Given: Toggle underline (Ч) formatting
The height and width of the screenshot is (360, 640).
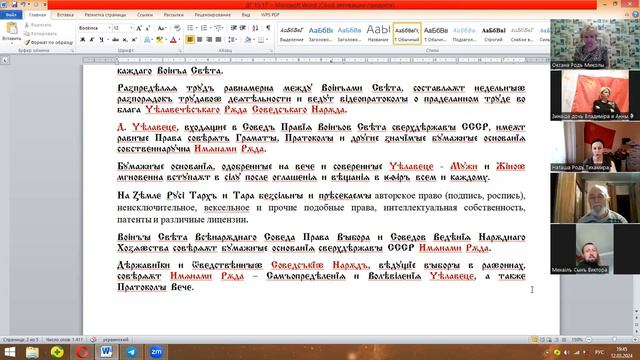Looking at the screenshot, I should point(101,40).
